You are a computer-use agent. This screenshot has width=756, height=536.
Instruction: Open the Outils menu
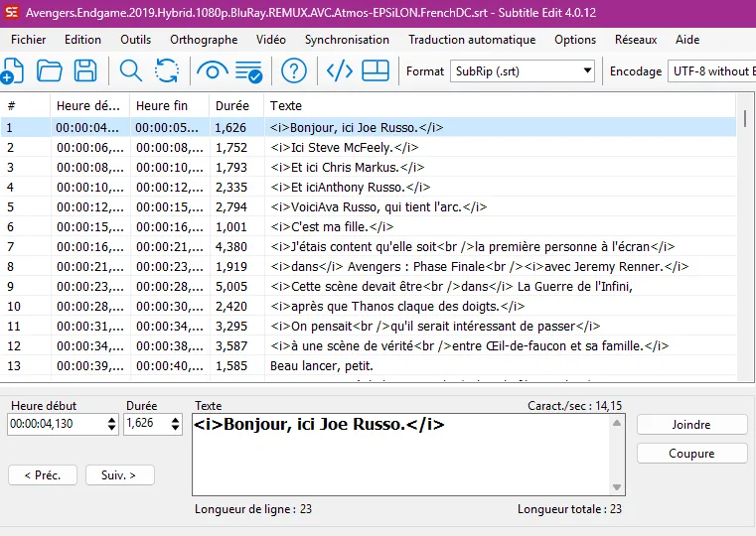135,40
